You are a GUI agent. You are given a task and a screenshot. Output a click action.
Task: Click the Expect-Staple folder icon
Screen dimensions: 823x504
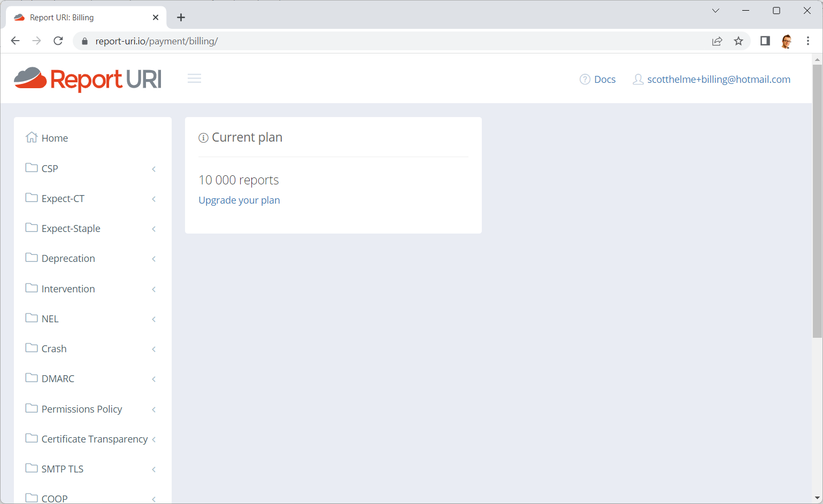coord(32,228)
